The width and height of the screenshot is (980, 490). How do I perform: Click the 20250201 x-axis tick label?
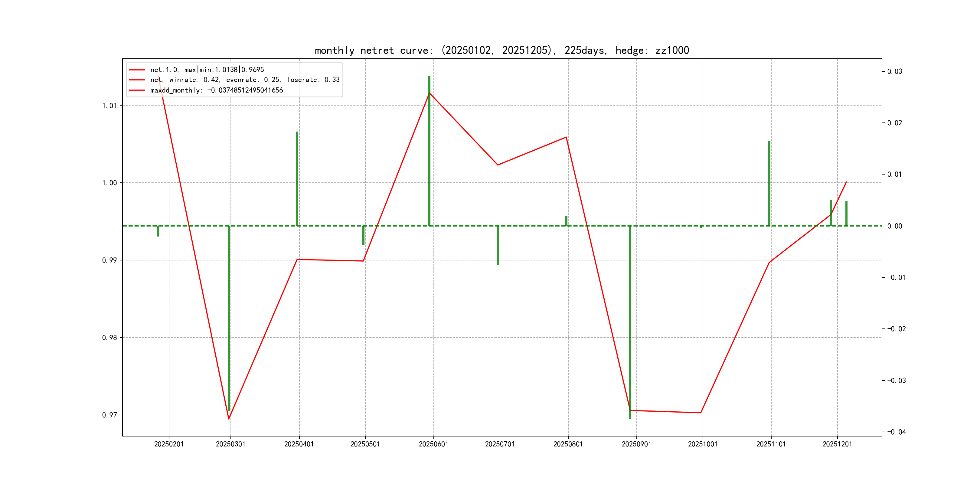pos(168,444)
